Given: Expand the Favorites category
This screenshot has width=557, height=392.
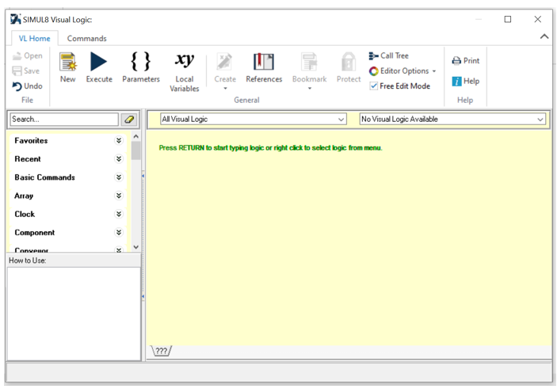Looking at the screenshot, I should [x=119, y=140].
